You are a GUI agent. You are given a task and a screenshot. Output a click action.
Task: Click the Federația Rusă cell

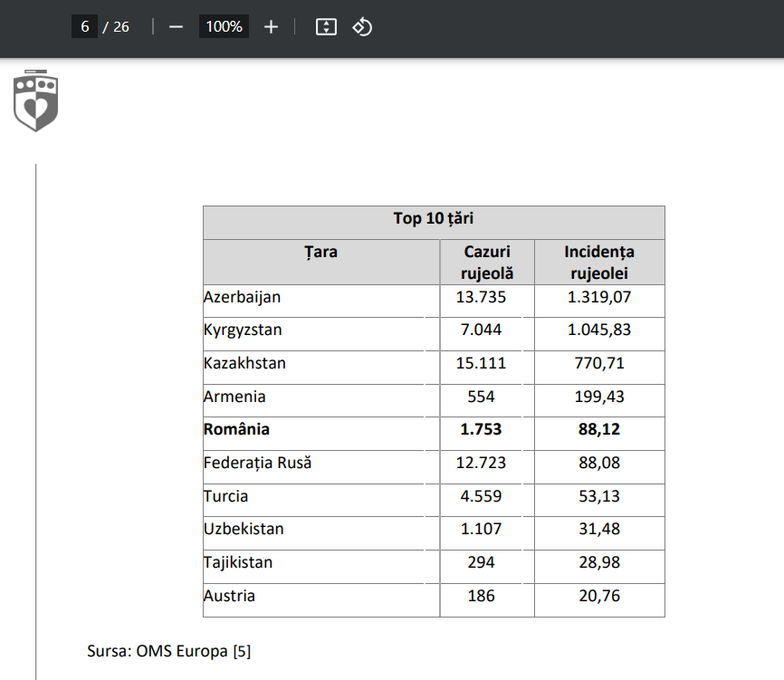point(257,463)
